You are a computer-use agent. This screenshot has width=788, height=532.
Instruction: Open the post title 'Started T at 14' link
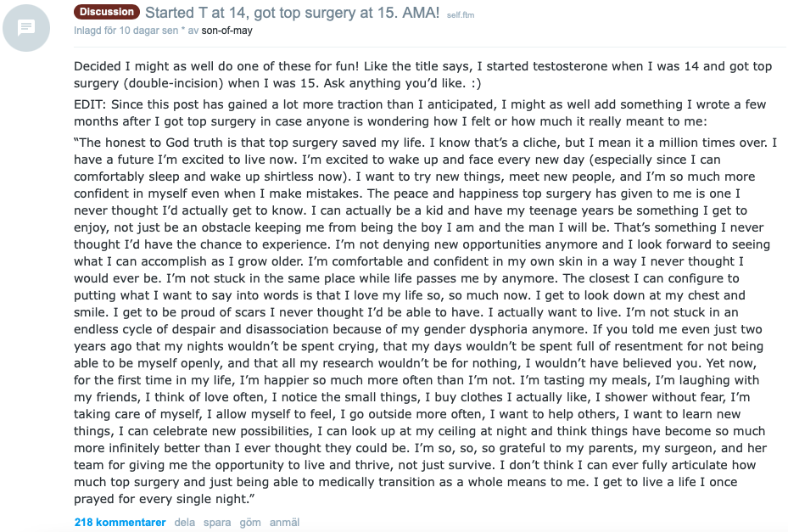[x=292, y=13]
